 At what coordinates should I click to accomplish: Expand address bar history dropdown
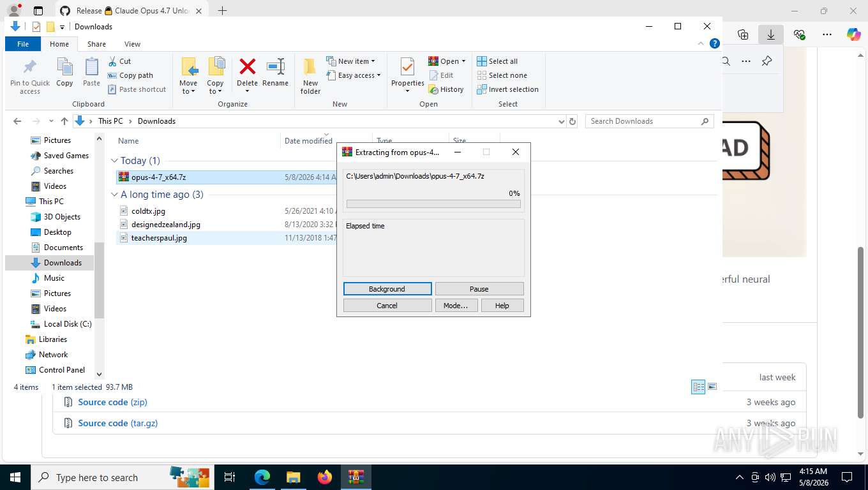[562, 121]
